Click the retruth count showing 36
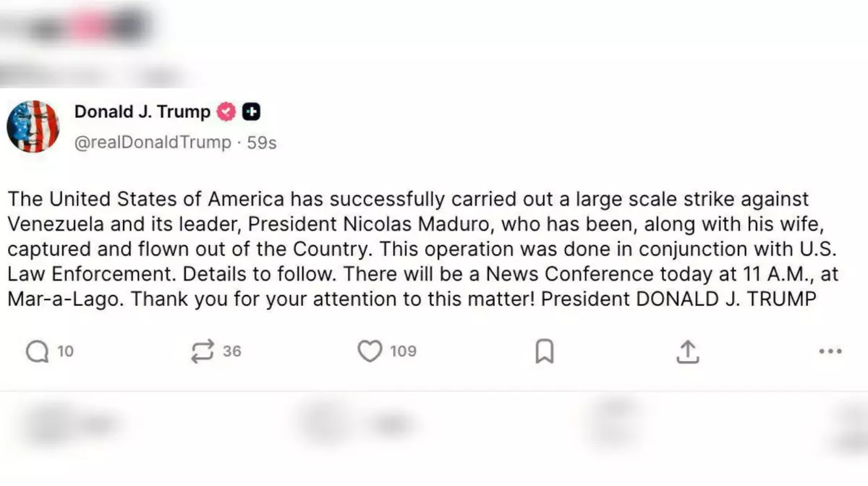 tap(233, 351)
